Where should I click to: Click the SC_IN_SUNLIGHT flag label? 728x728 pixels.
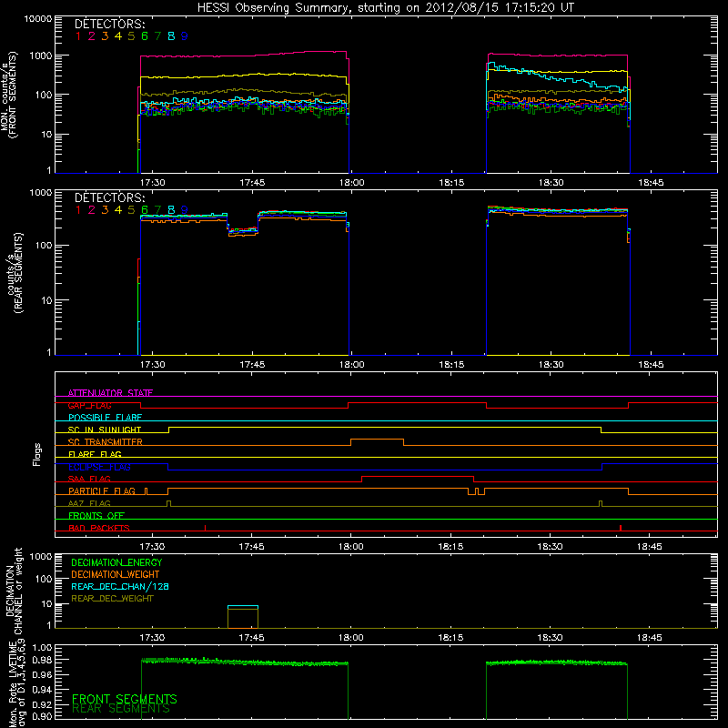105,430
